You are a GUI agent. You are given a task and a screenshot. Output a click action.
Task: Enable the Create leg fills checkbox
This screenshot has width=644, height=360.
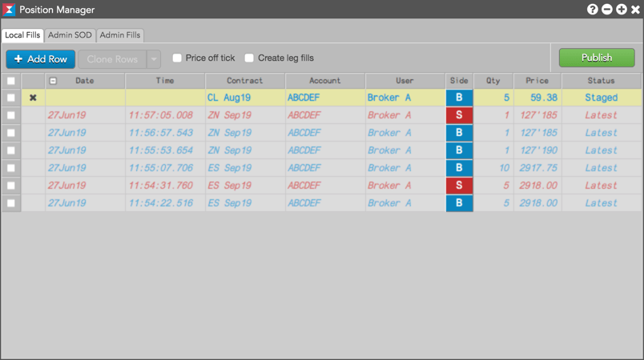[249, 58]
